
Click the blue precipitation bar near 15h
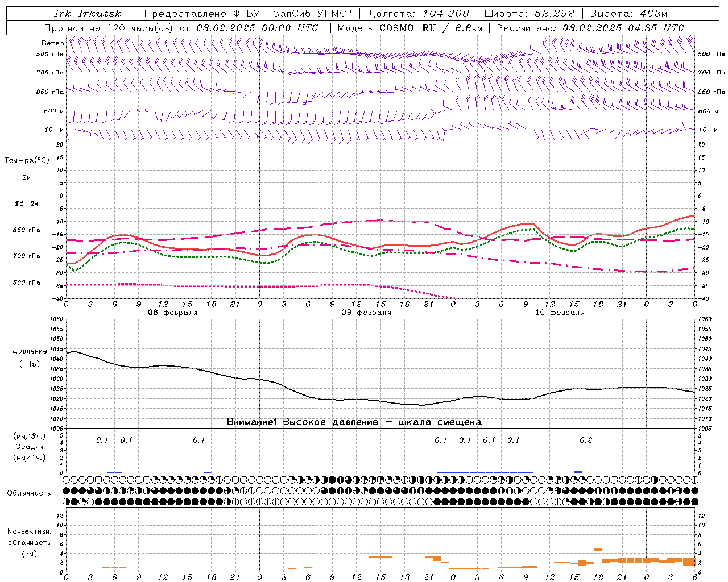(x=578, y=471)
